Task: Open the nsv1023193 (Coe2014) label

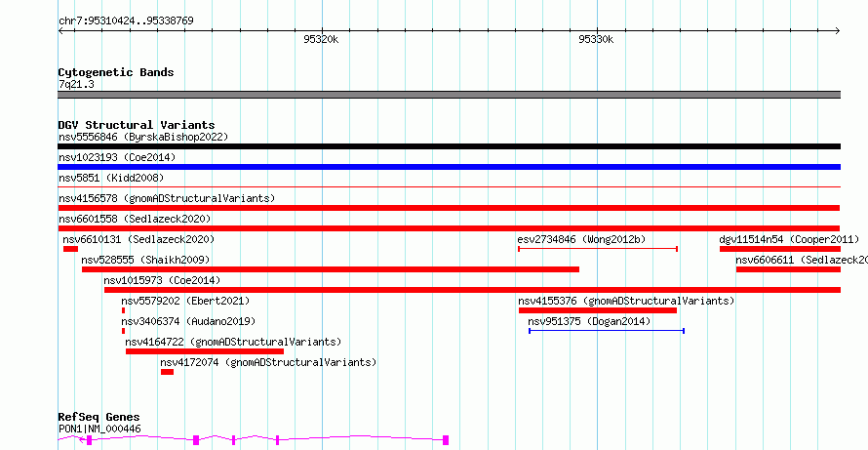Action: [x=117, y=157]
